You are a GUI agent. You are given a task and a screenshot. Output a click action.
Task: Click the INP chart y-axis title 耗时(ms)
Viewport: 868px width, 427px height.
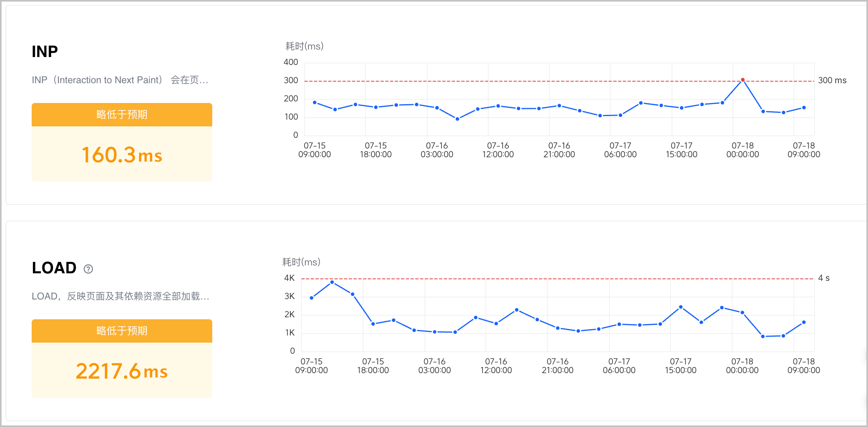tap(305, 46)
